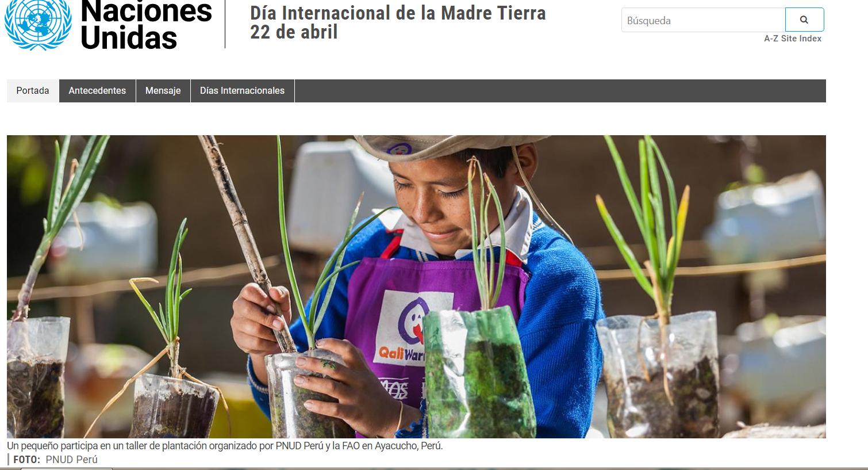Select the Portada tab

(x=33, y=91)
